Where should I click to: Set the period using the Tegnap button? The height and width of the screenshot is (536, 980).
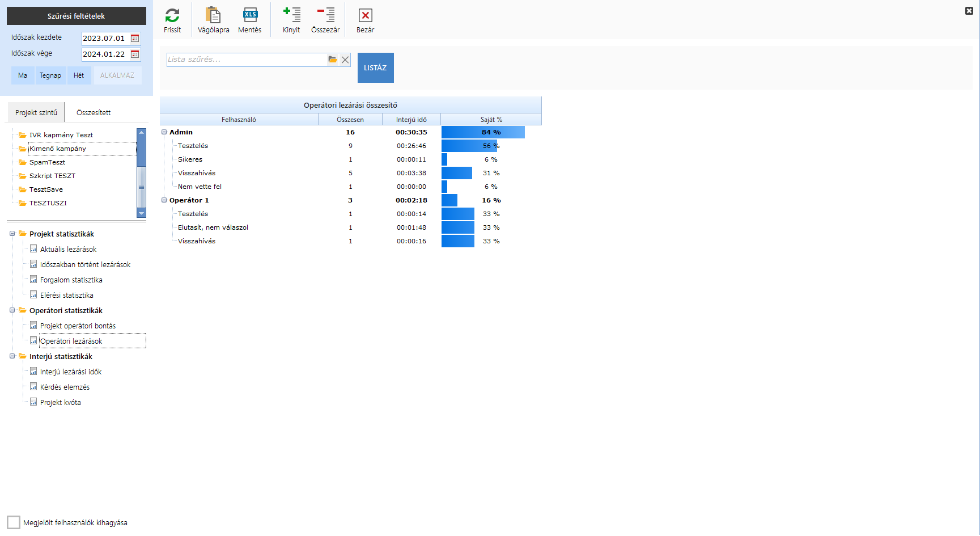pyautogui.click(x=50, y=75)
